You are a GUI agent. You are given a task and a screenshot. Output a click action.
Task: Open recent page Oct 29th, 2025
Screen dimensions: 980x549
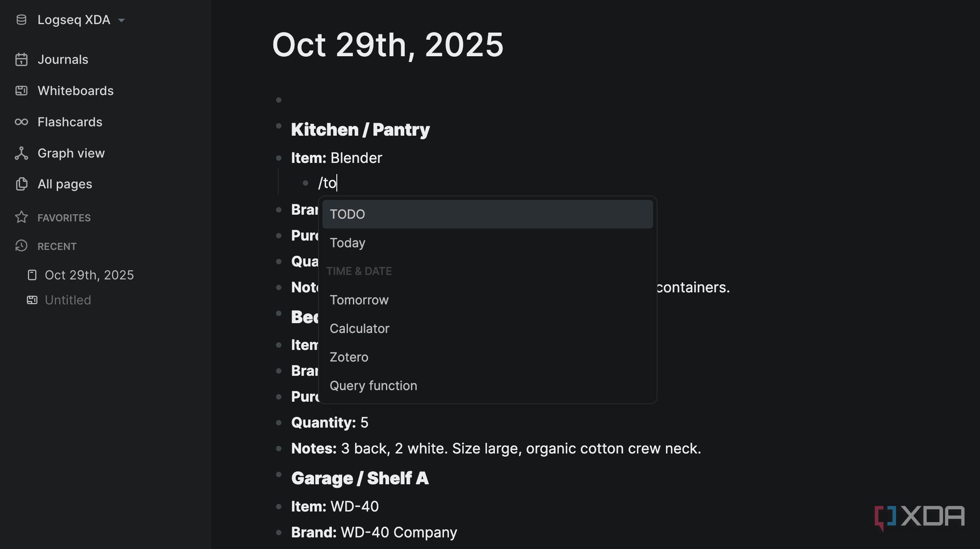point(89,275)
